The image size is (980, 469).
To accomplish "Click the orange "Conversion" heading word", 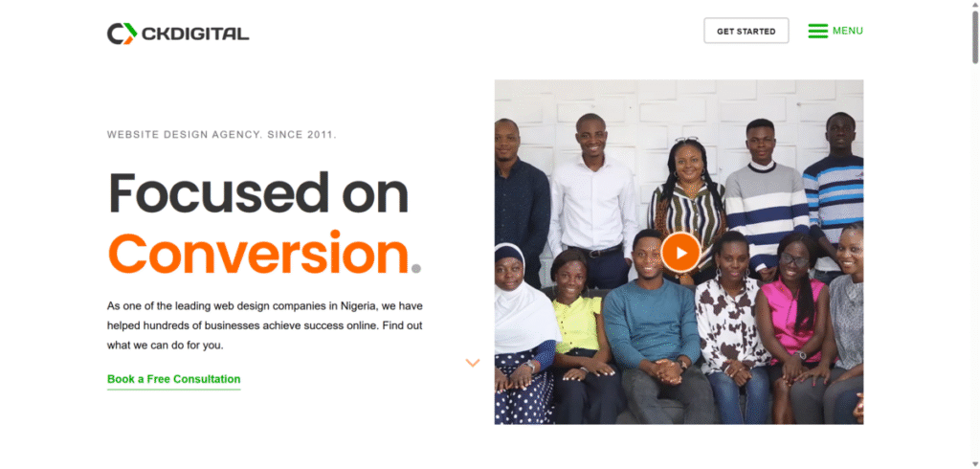I will 258,253.
